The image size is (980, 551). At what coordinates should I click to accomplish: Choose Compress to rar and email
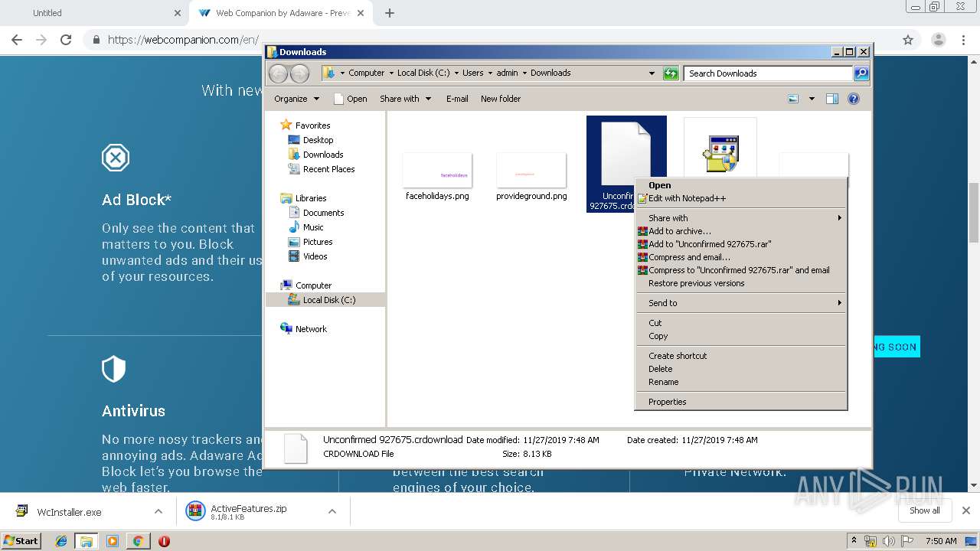click(741, 270)
